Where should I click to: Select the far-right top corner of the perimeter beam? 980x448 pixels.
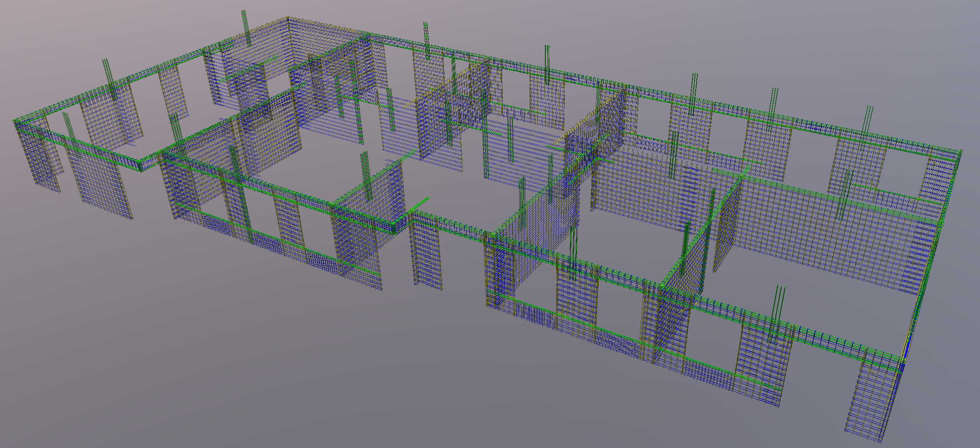click(x=961, y=152)
